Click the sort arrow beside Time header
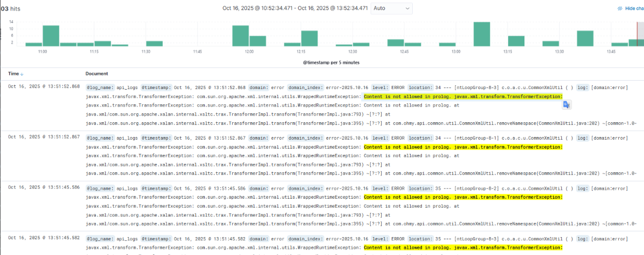 pyautogui.click(x=22, y=74)
